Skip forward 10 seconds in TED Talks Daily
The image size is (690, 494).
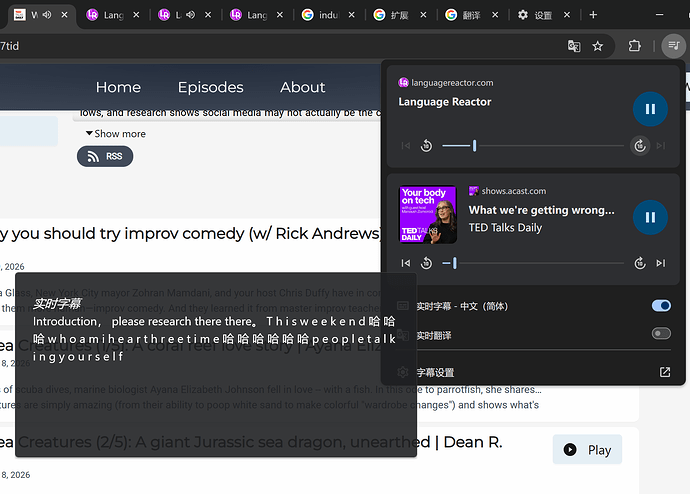pyautogui.click(x=640, y=263)
